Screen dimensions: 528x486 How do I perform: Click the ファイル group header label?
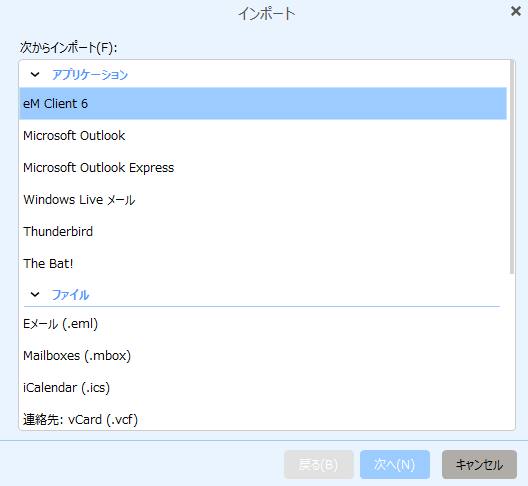tap(70, 295)
